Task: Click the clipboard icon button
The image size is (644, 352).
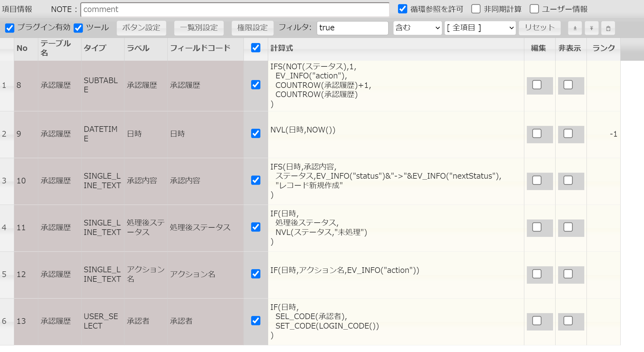Action: coord(608,28)
